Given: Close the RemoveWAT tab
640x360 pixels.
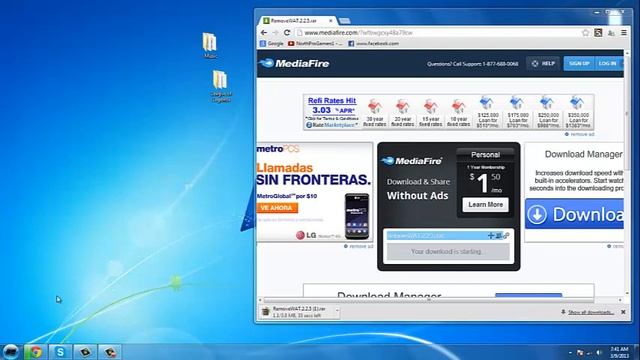Looking at the screenshot, I should (331, 20).
